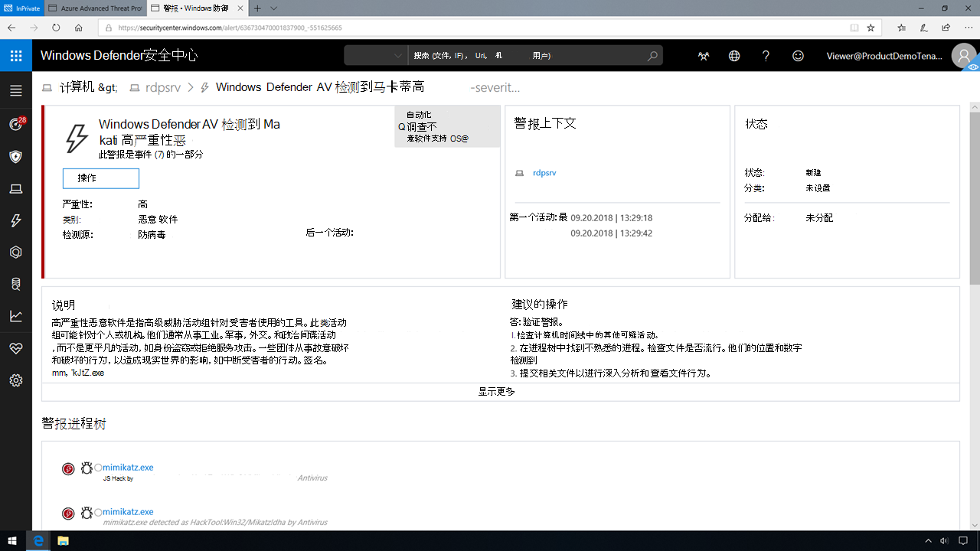
Task: Click the search magnifier icon in header
Action: click(652, 56)
